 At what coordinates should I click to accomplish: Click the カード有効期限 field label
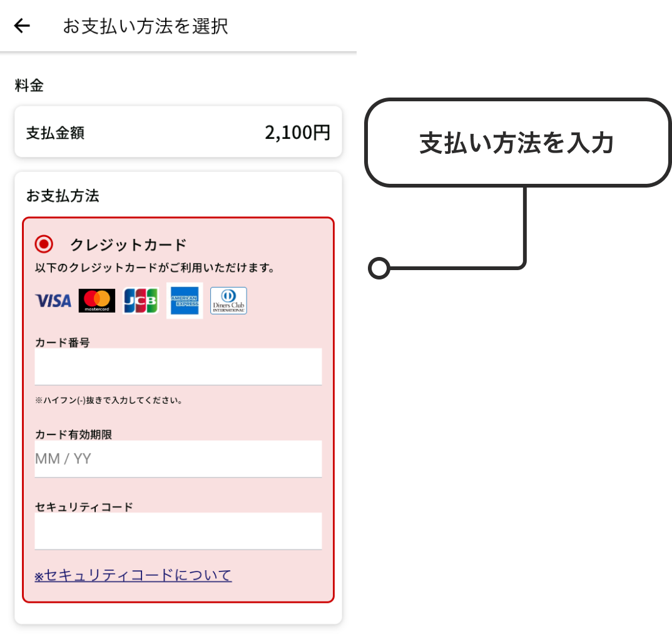pos(73,435)
